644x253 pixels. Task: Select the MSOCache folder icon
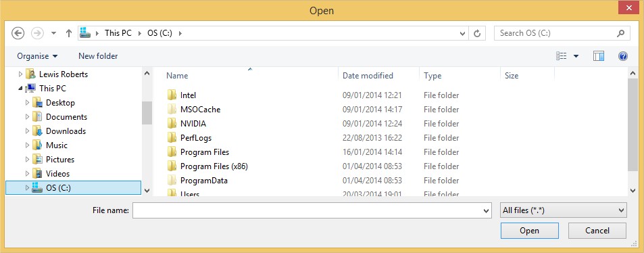(172, 110)
